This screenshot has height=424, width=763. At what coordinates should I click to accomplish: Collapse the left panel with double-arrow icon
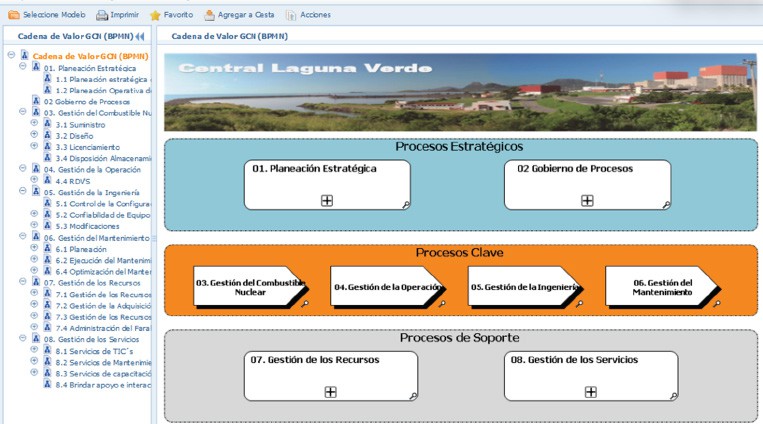[x=140, y=36]
